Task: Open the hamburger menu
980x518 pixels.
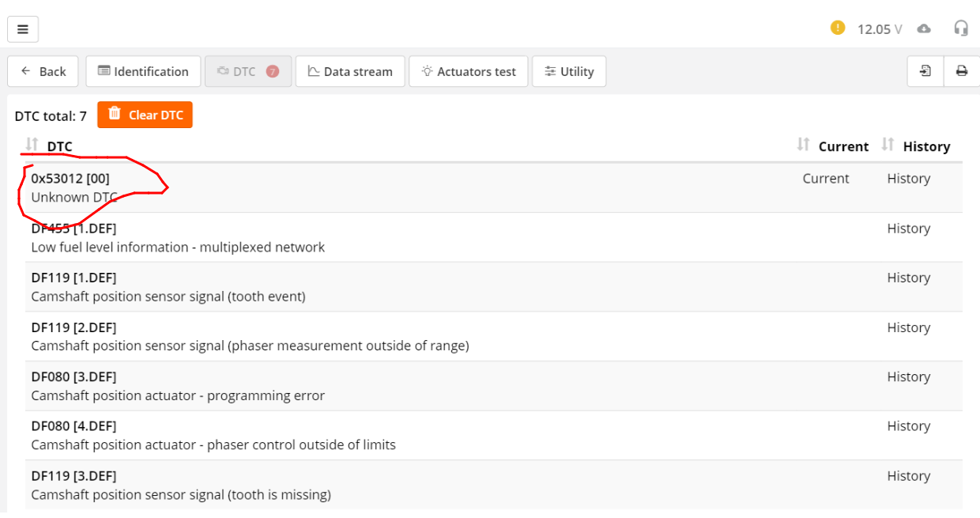Action: 23,29
